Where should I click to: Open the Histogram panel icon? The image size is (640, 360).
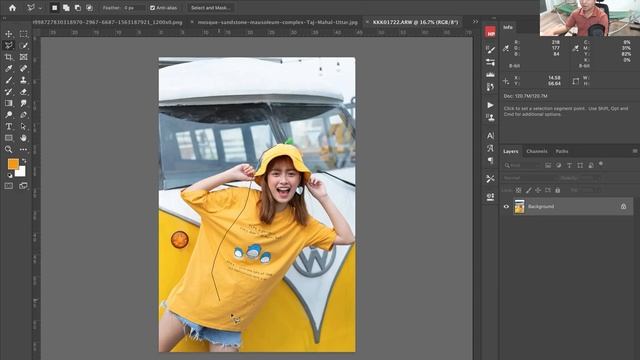[x=490, y=75]
